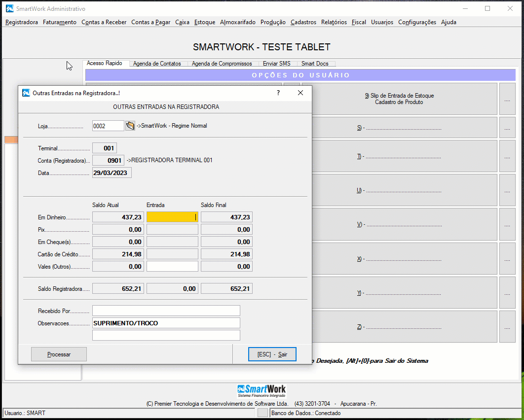Image resolution: width=524 pixels, height=420 pixels.
Task: Click the Saldo Registradora current value 652,21
Action: [x=118, y=288]
